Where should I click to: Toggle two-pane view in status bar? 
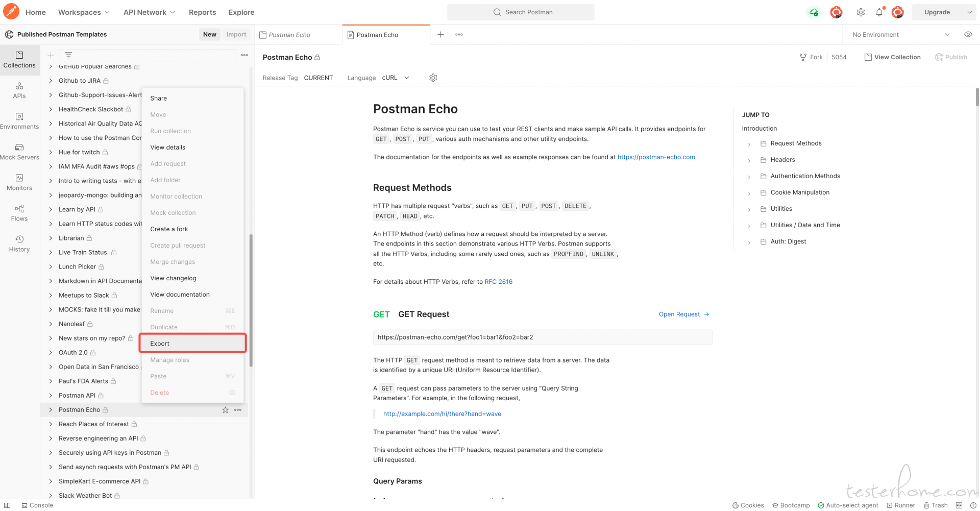[x=959, y=505]
